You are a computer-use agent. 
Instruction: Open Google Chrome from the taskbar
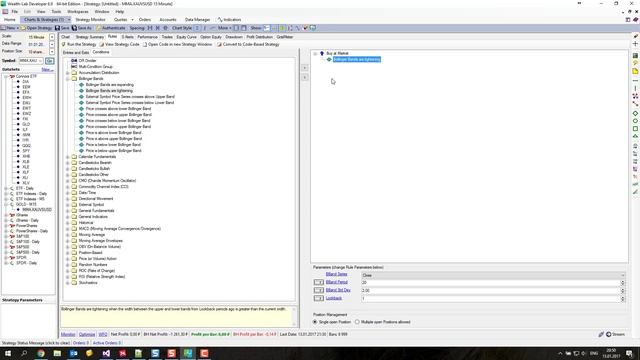tap(41, 353)
